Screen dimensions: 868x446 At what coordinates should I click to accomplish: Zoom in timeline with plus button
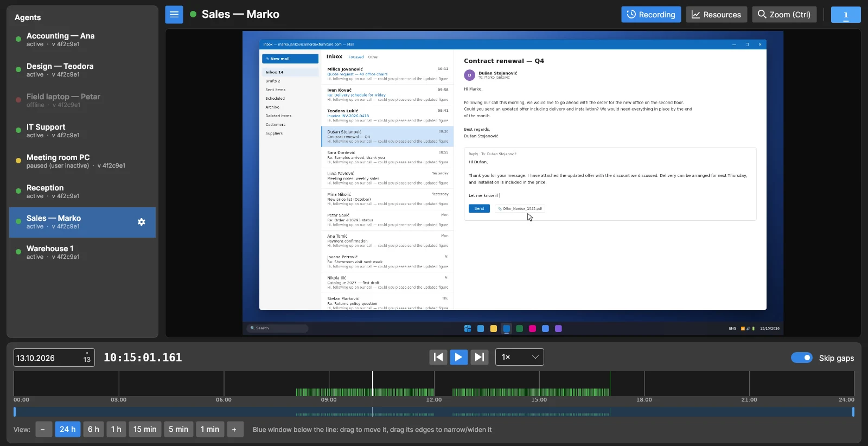[235, 429]
